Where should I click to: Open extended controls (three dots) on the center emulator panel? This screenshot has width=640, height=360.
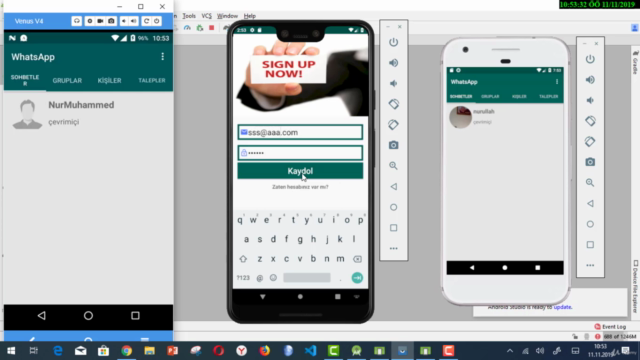click(x=393, y=248)
